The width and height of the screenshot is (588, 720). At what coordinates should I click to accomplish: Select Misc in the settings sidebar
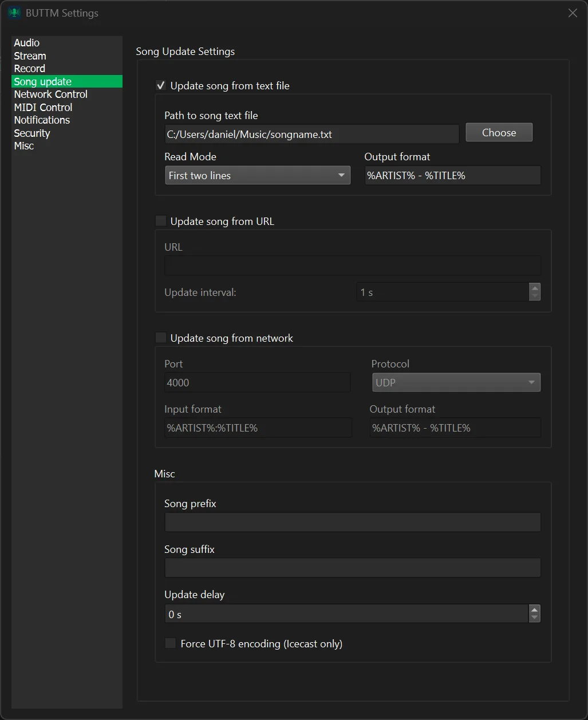tap(24, 145)
